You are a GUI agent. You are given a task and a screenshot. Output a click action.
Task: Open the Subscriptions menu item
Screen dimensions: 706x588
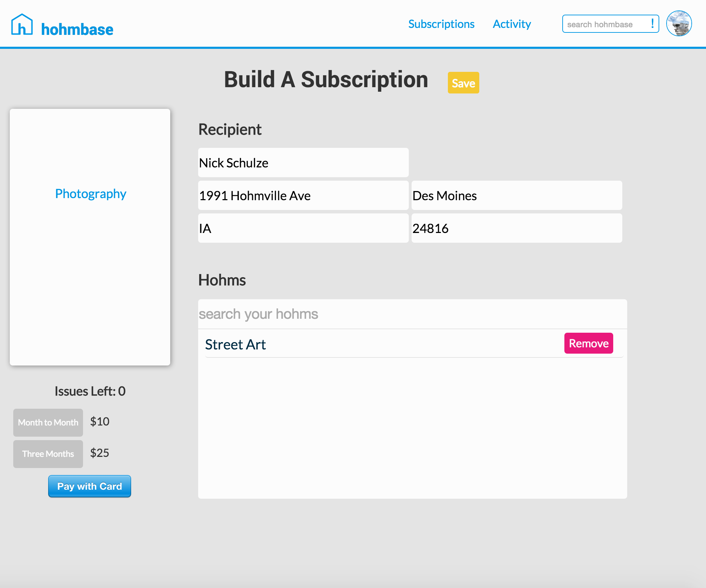(x=441, y=24)
